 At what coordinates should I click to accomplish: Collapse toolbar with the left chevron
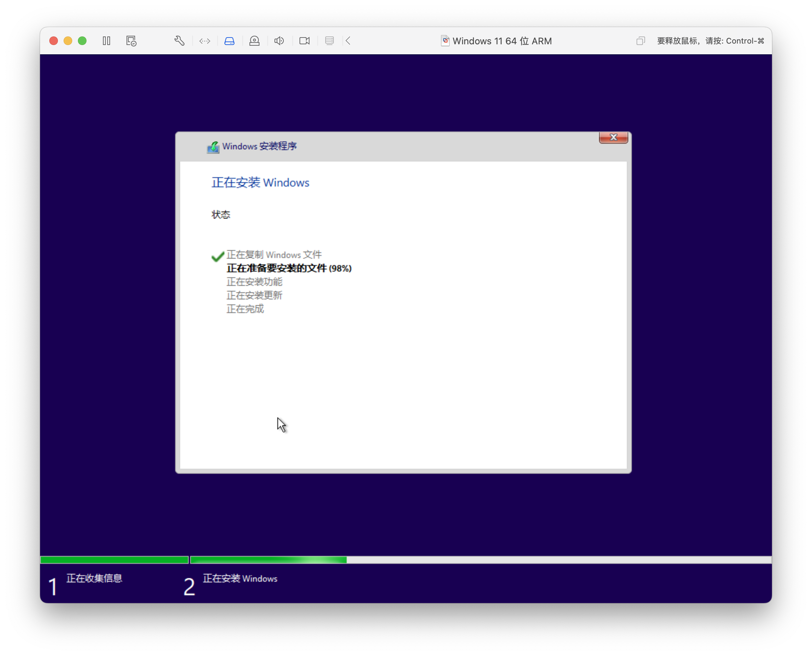click(348, 41)
